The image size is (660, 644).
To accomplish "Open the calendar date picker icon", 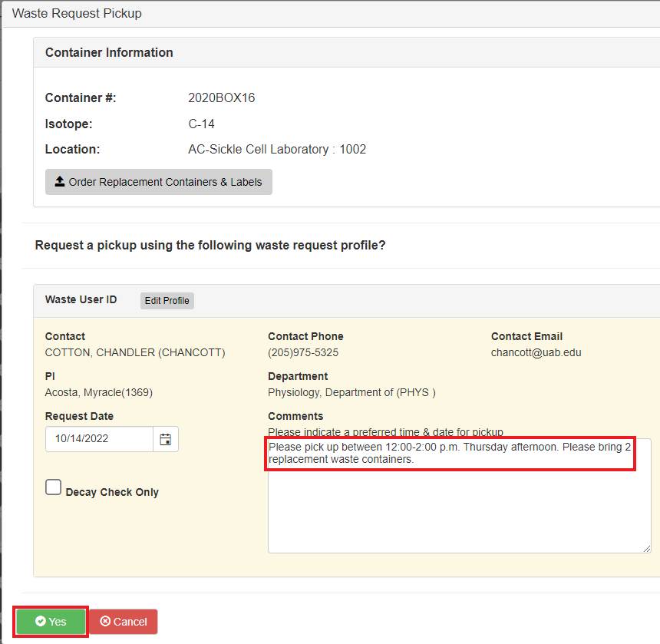I will [x=165, y=439].
